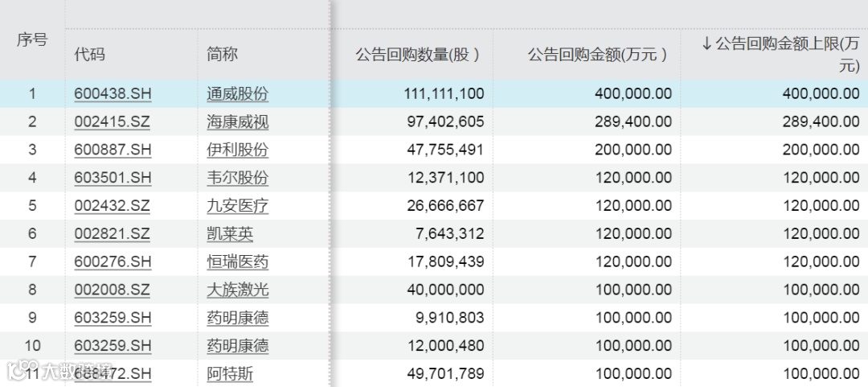Image resolution: width=868 pixels, height=387 pixels.
Task: Open stock code link 002415.SZ
Action: click(x=113, y=122)
